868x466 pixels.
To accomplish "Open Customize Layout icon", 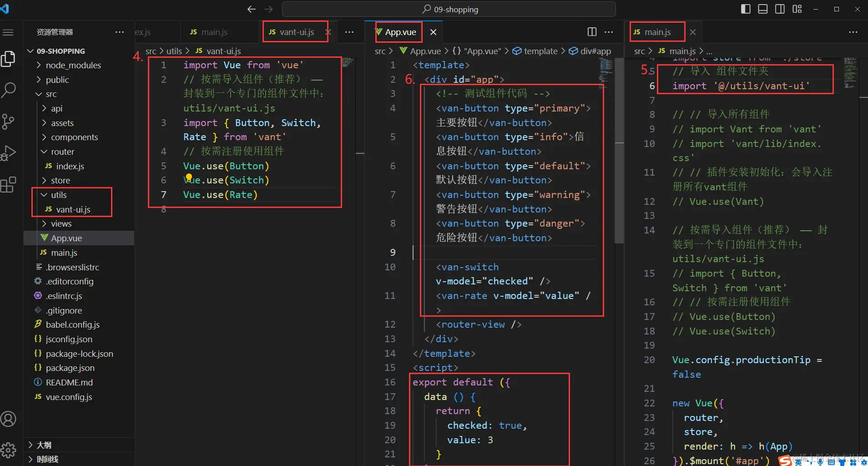I will click(797, 9).
